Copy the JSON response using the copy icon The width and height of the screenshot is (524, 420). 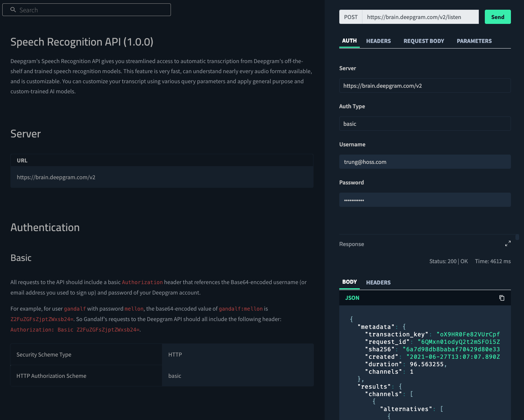pyautogui.click(x=502, y=298)
